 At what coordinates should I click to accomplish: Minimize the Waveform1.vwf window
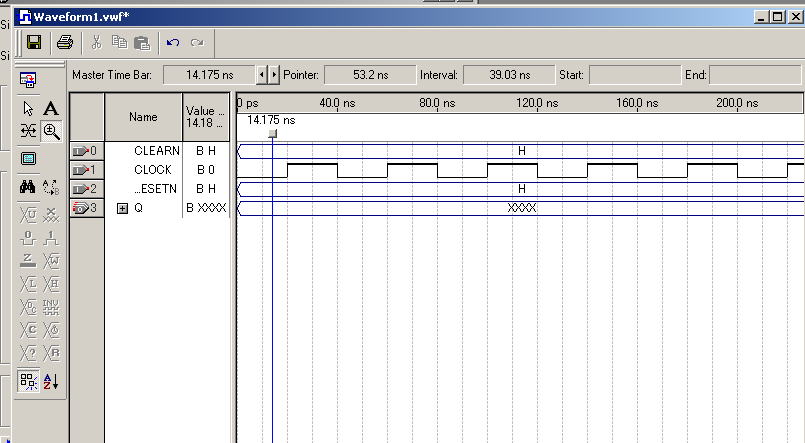[x=761, y=16]
